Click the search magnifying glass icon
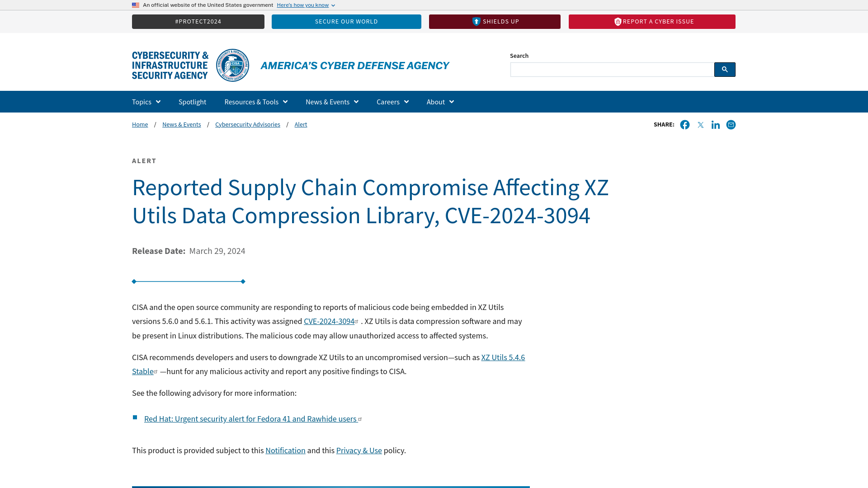 click(x=725, y=69)
